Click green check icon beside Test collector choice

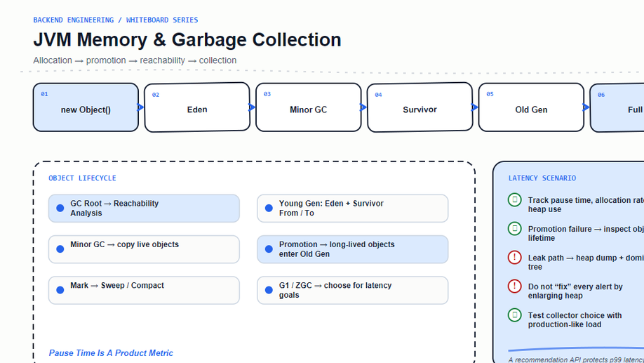coord(515,315)
